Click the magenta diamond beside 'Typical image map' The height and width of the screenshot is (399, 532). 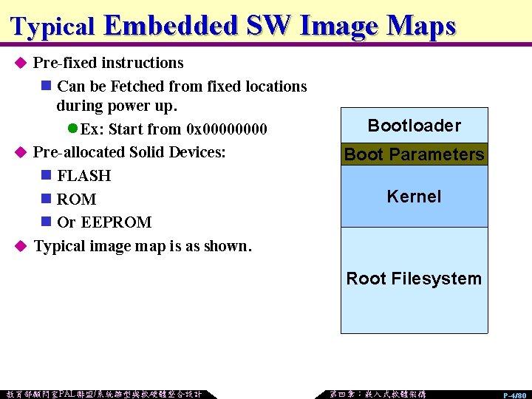(x=21, y=245)
